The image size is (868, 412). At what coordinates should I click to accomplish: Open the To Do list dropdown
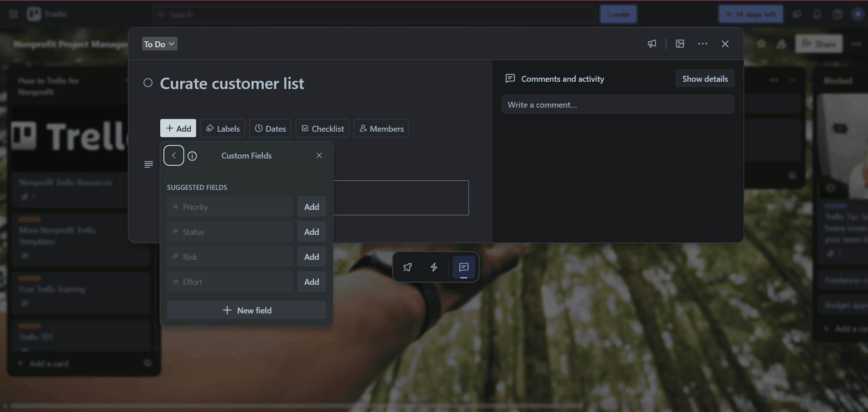click(159, 44)
